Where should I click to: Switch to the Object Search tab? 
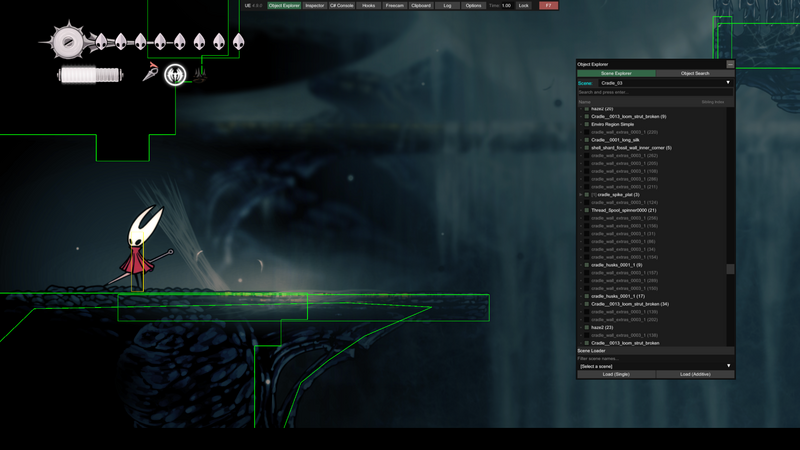pyautogui.click(x=695, y=73)
